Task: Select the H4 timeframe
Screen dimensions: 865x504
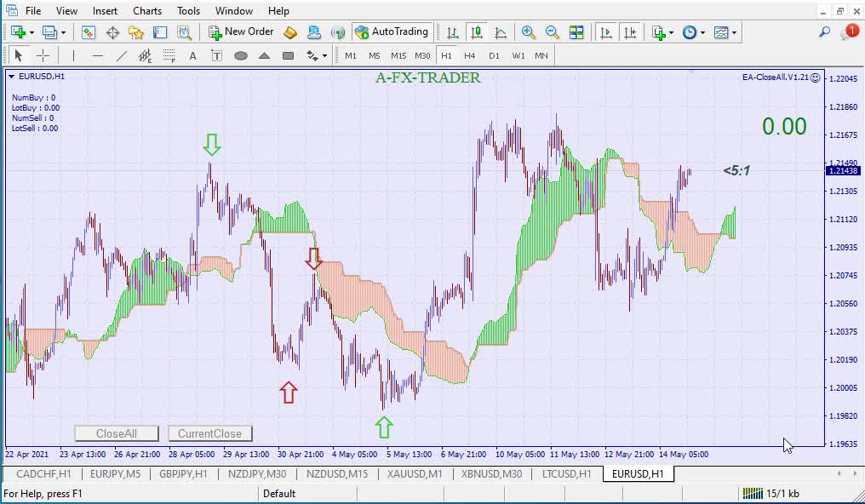Action: pos(470,56)
